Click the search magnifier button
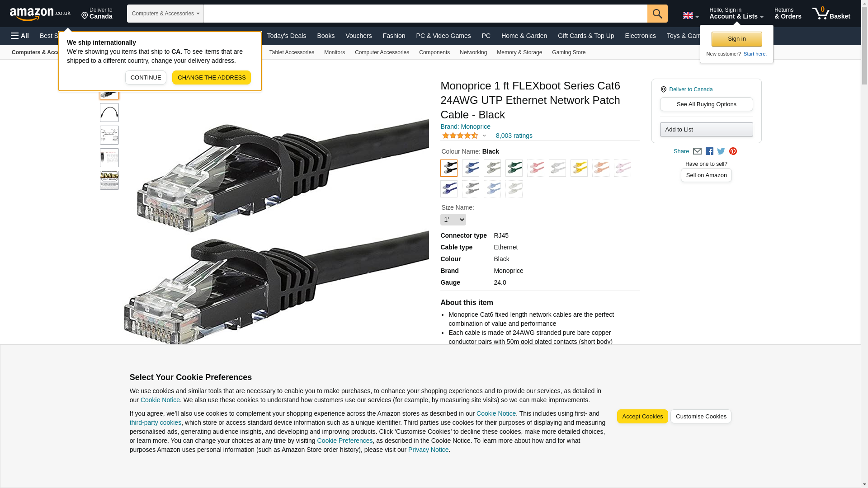Screen dimensions: 868x488 coord(657,14)
